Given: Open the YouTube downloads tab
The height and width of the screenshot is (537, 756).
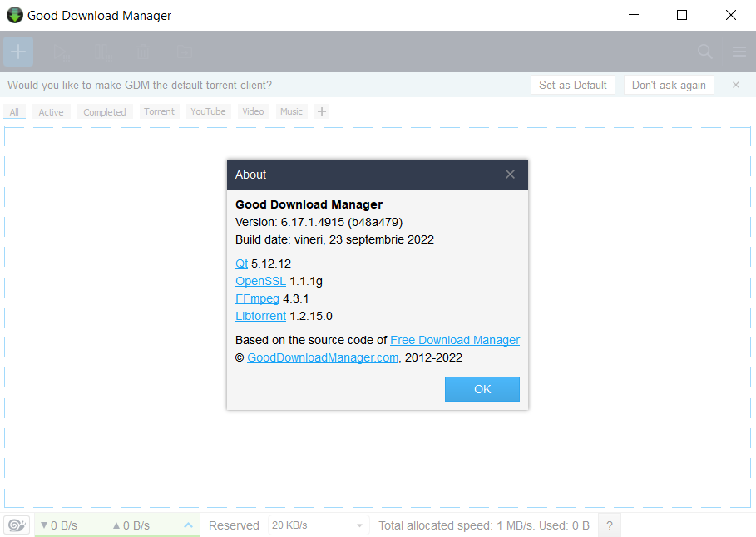Looking at the screenshot, I should pos(206,111).
